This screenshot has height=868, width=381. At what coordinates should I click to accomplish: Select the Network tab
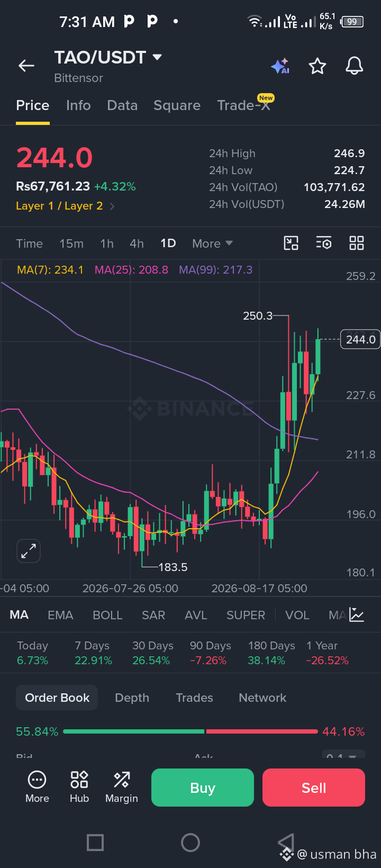[262, 698]
